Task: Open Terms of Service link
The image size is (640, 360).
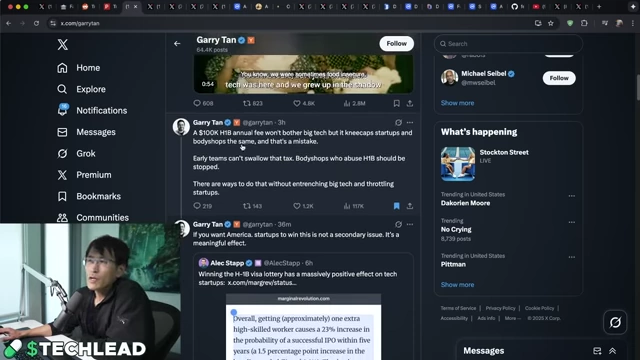Action: coord(458,308)
